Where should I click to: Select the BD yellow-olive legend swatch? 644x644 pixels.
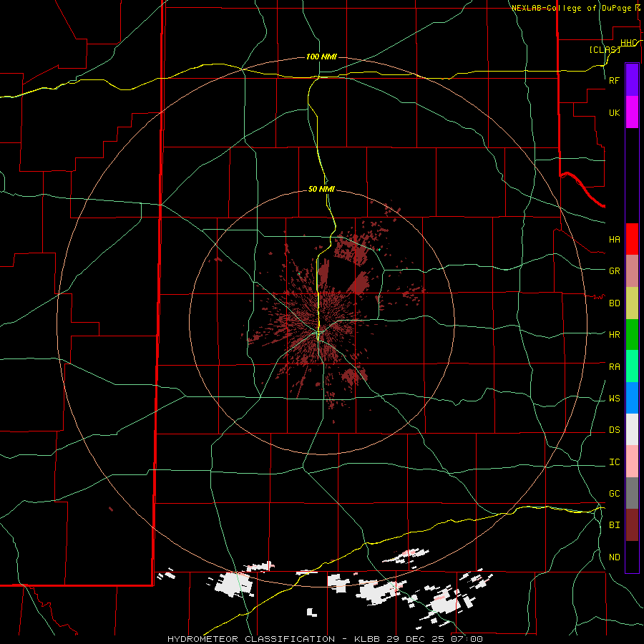(632, 303)
